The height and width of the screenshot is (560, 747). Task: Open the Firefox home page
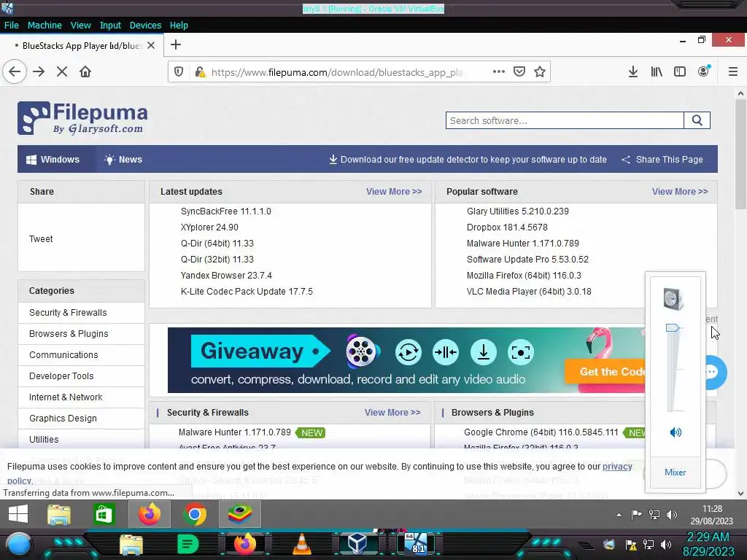pos(85,72)
